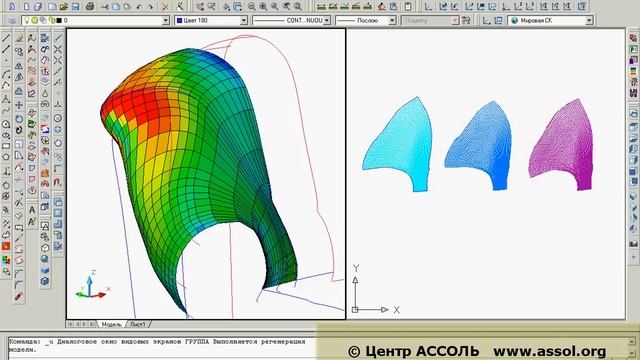Select the Construction line tool
The image size is (640, 360).
pos(6,50)
